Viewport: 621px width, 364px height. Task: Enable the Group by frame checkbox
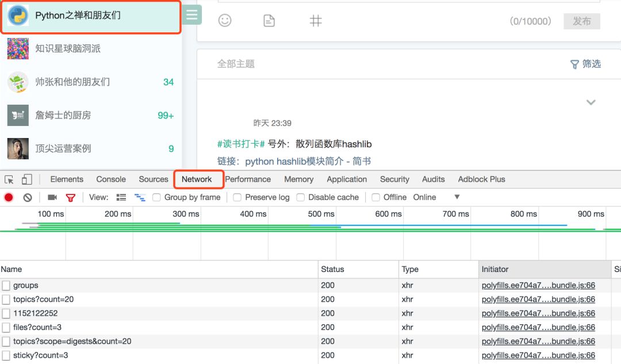(156, 197)
